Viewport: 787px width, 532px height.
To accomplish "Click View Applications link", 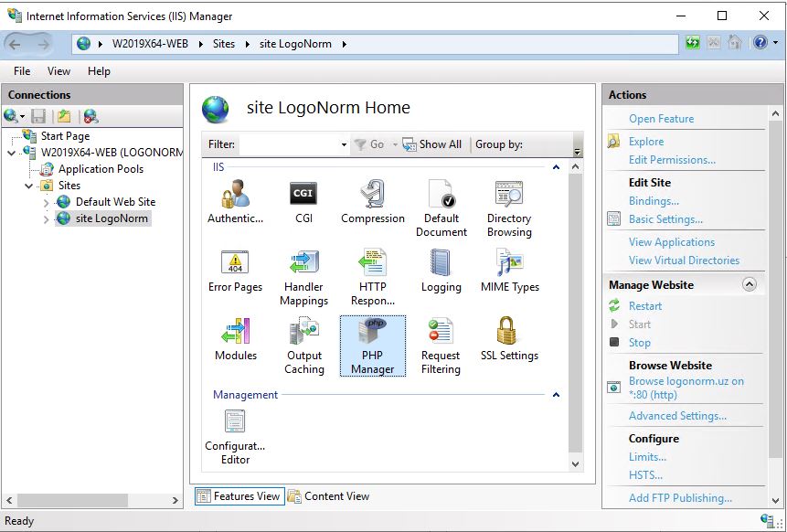I will coord(672,242).
